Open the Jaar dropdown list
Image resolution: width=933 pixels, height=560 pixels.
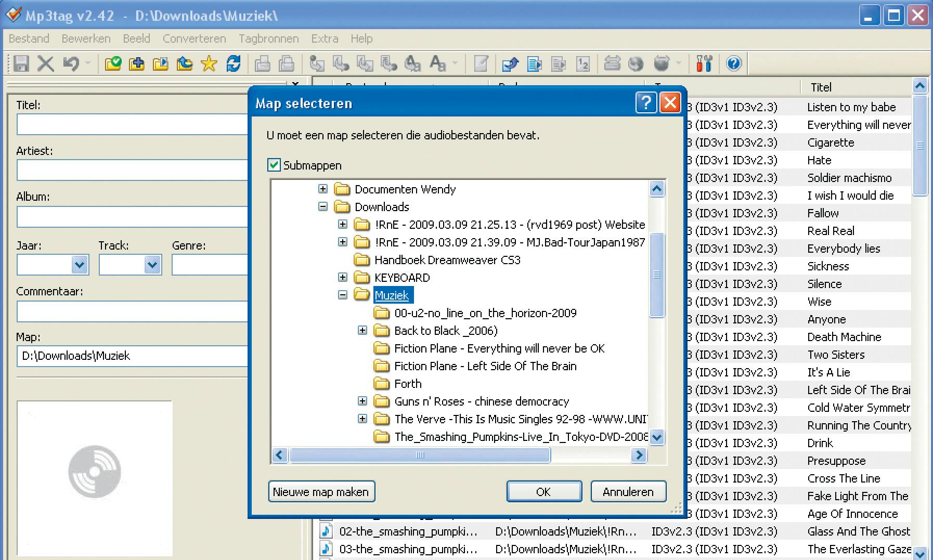coord(80,265)
